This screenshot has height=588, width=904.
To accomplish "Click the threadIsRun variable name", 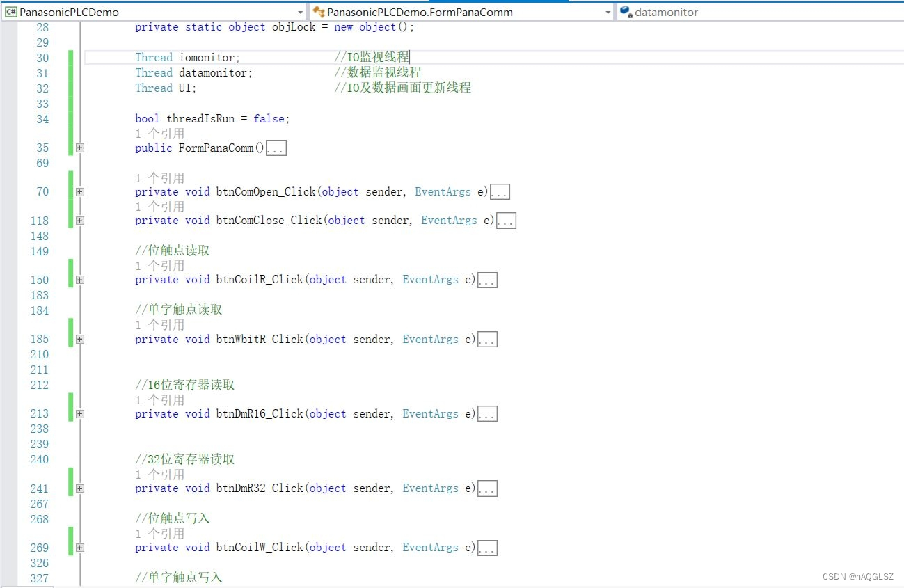I will point(200,119).
